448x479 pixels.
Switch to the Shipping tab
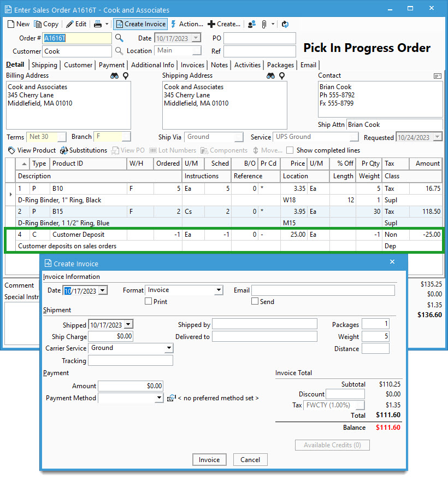point(44,65)
